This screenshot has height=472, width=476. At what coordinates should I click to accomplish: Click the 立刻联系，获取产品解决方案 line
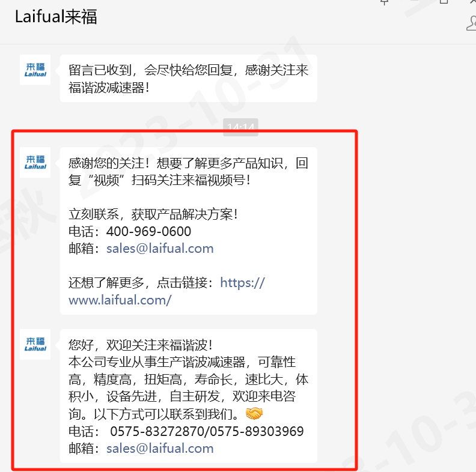tap(153, 214)
